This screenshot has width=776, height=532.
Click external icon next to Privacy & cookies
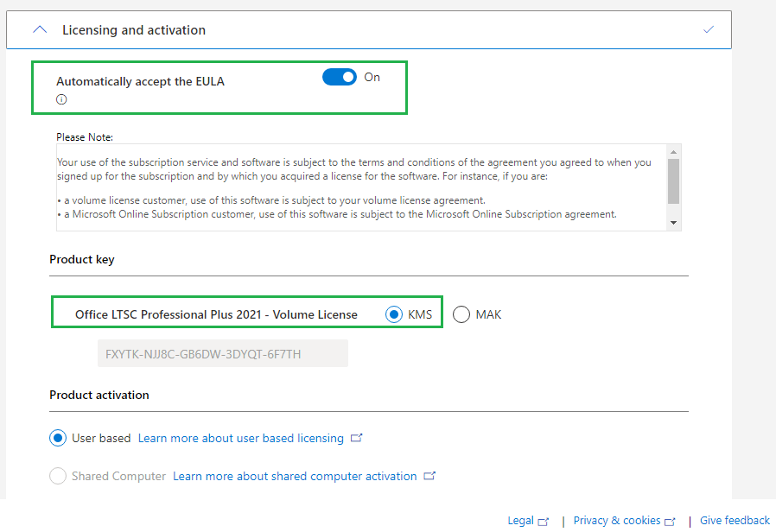[x=670, y=522]
